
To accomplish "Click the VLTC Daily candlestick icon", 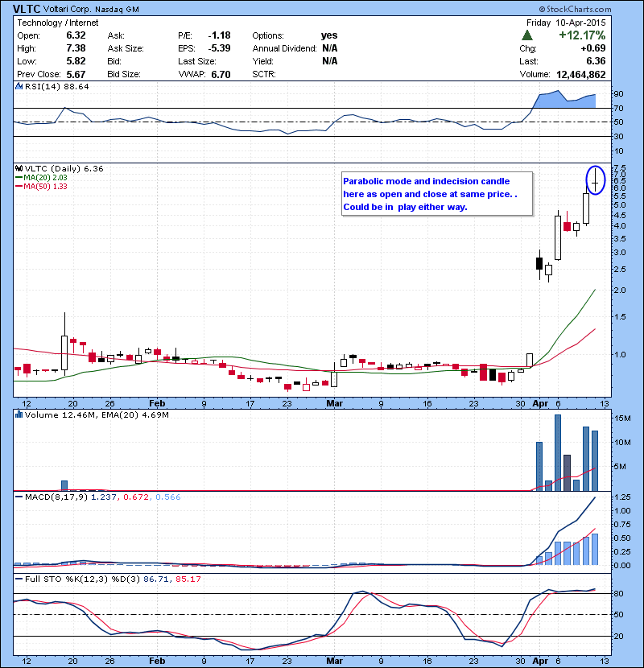I will [19, 169].
